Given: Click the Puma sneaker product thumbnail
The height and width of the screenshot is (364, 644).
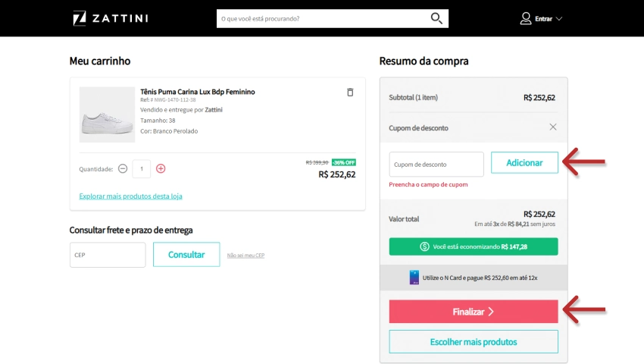Looking at the screenshot, I should point(107,115).
